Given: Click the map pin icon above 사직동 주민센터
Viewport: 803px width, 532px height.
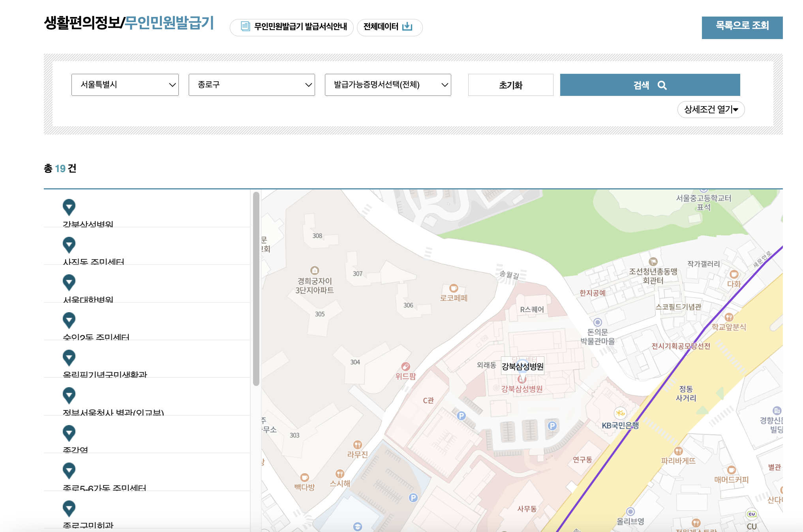Looking at the screenshot, I should [69, 245].
